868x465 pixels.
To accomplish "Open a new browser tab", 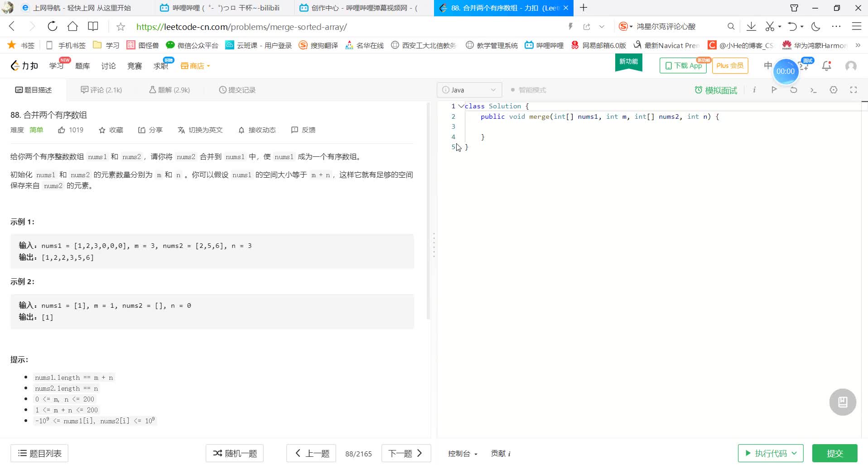I will [583, 8].
